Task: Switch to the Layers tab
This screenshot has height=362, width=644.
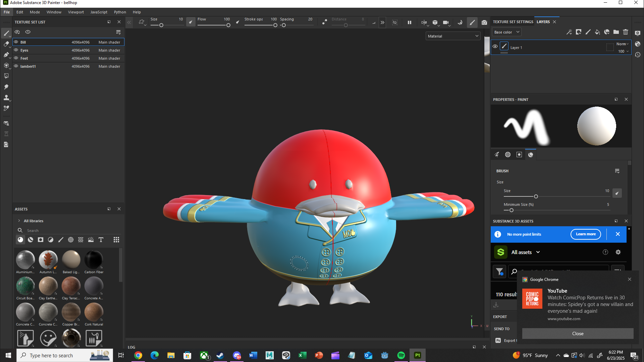Action: click(543, 22)
